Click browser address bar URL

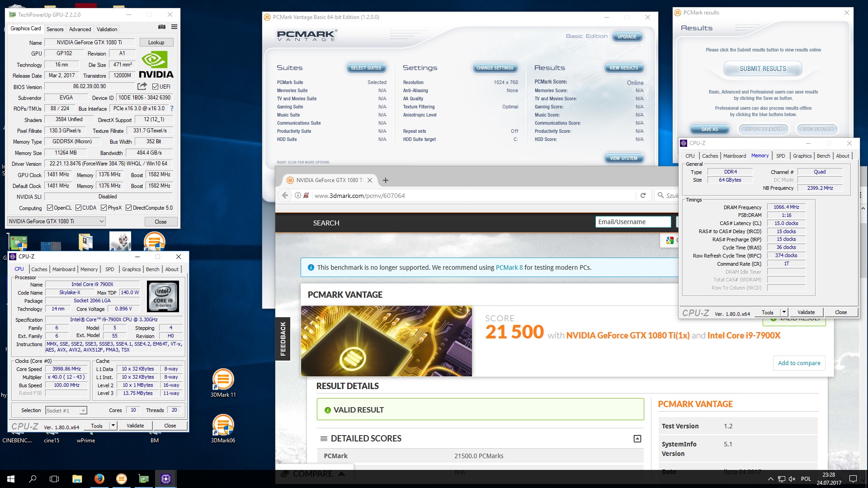tap(360, 196)
